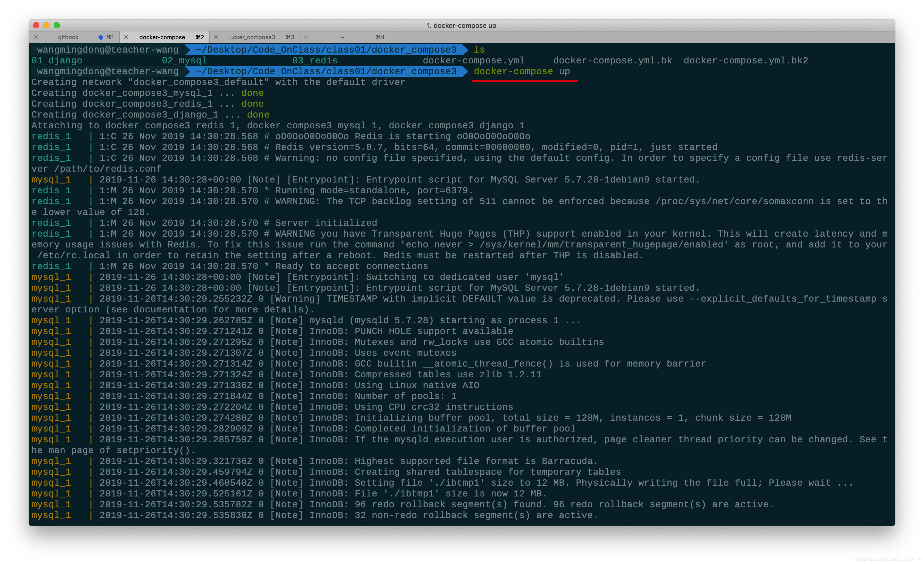Close the ..cker_compose3 tab

coord(216,37)
